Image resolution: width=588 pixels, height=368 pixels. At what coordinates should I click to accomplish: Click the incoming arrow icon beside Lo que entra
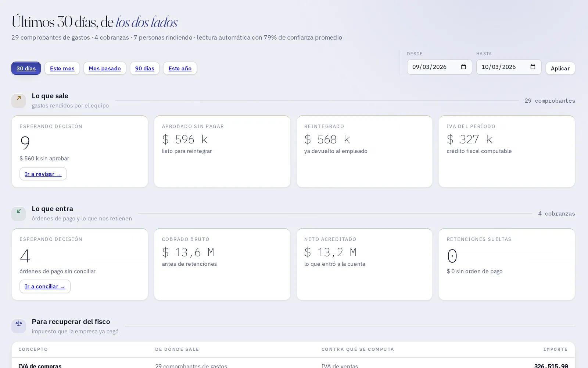point(18,213)
